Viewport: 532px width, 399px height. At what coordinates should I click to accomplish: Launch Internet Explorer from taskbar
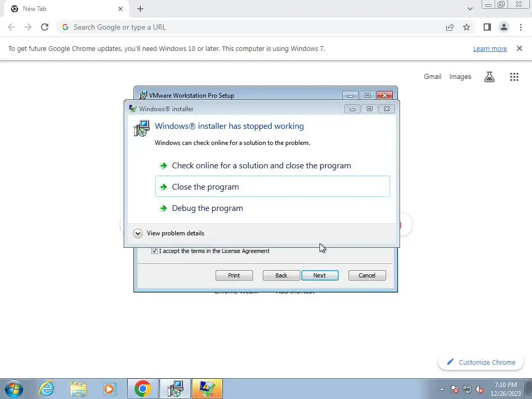click(46, 389)
